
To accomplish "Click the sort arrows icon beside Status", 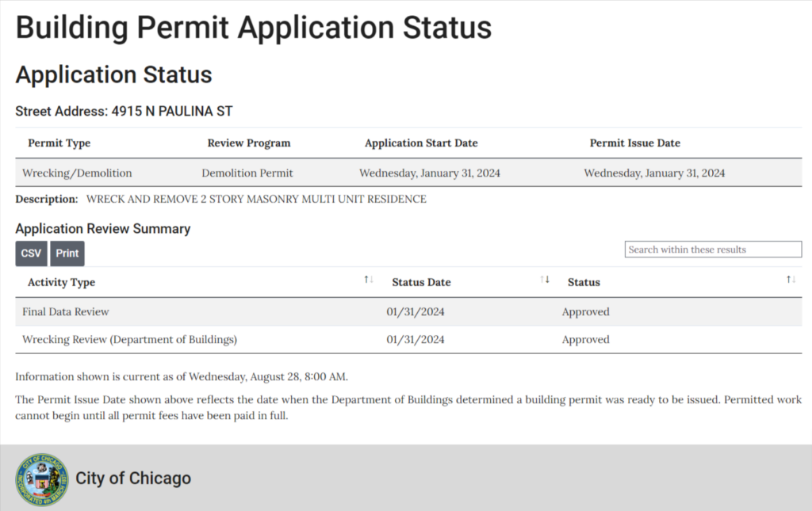I will coord(791,280).
